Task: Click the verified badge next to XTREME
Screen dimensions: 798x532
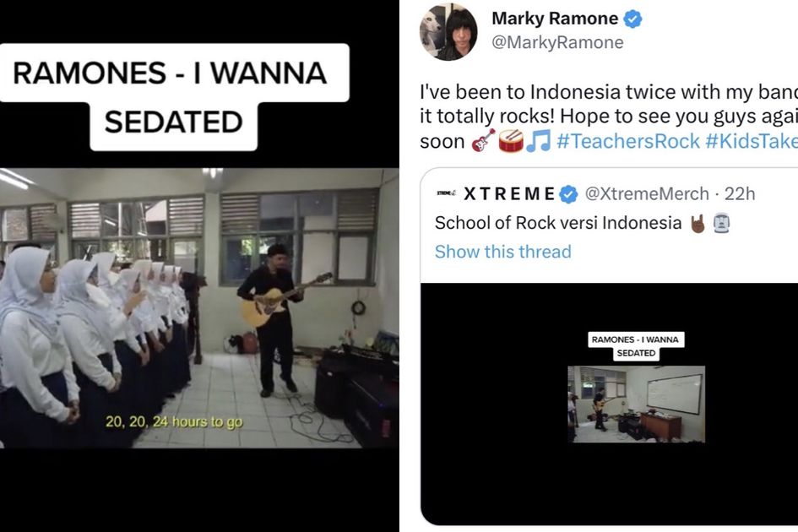Action: [568, 194]
